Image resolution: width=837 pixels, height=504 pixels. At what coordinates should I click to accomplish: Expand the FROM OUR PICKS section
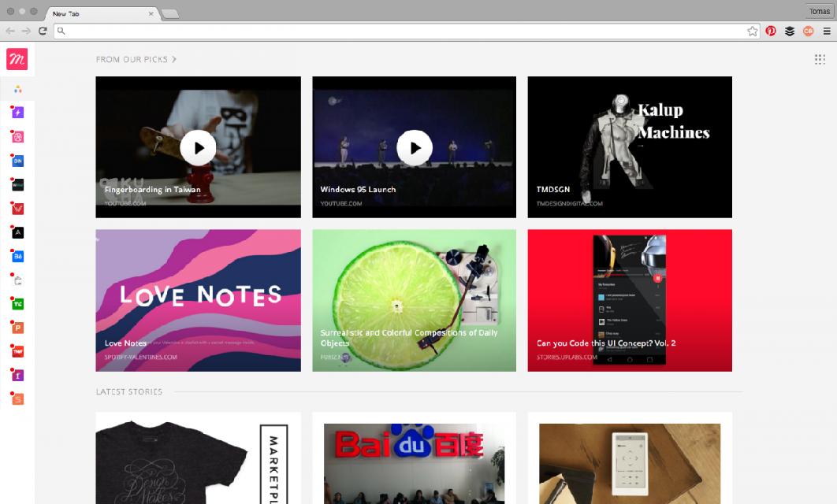[x=136, y=59]
